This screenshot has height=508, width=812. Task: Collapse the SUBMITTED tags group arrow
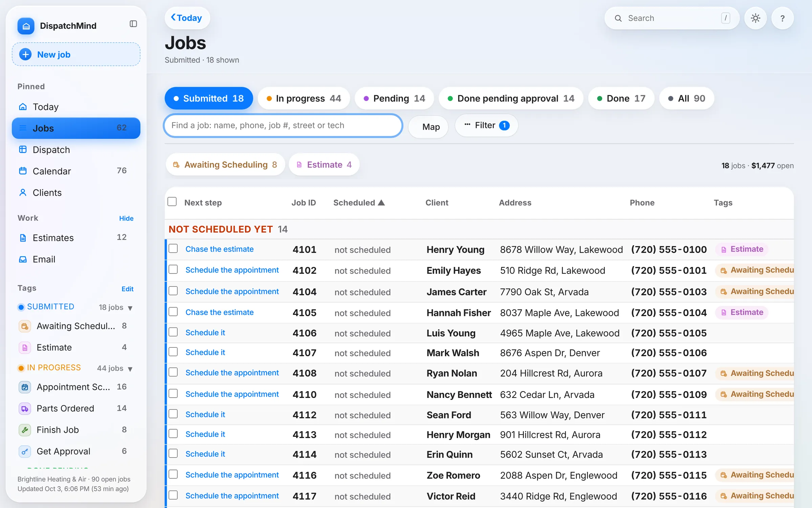130,308
